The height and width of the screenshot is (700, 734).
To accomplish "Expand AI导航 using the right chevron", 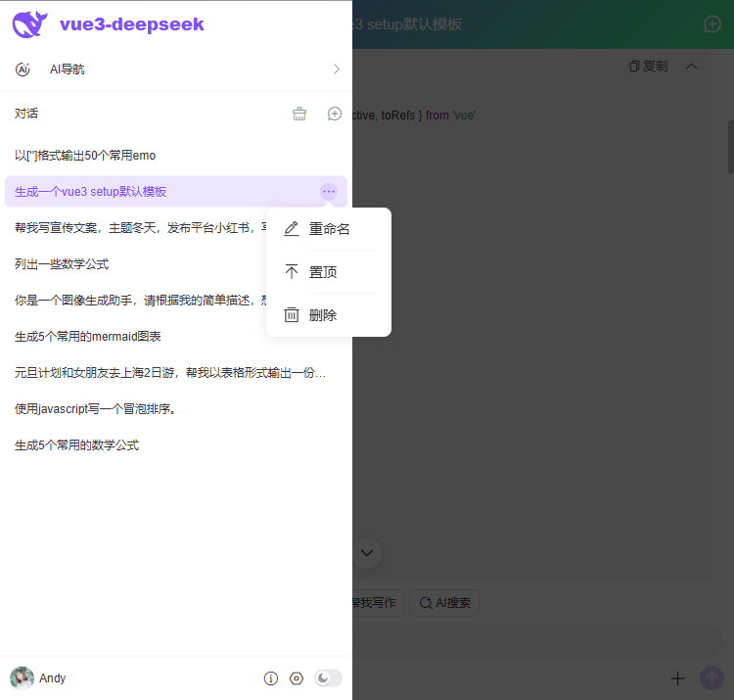I will click(336, 70).
